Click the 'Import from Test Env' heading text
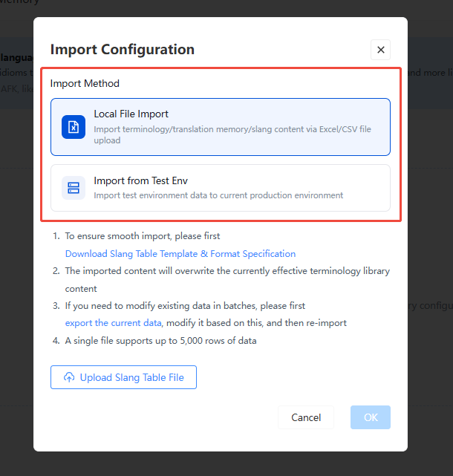Image resolution: width=453 pixels, height=476 pixels. pos(140,180)
